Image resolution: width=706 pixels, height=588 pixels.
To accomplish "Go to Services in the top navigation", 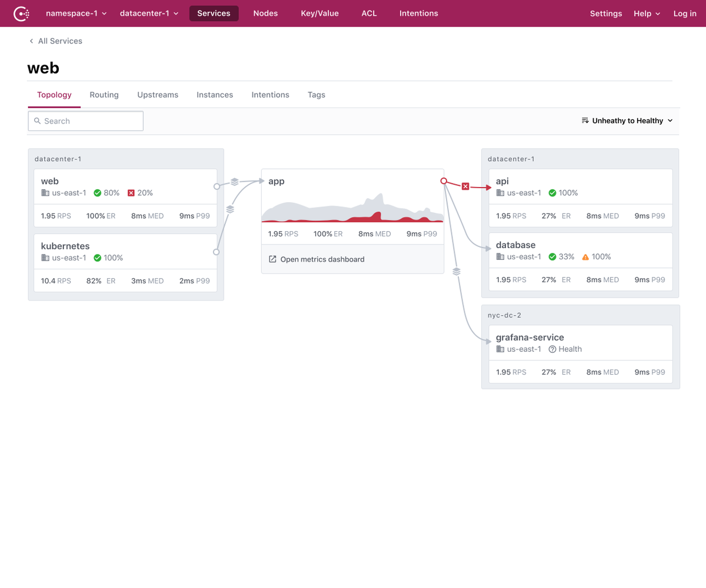I will 214,14.
